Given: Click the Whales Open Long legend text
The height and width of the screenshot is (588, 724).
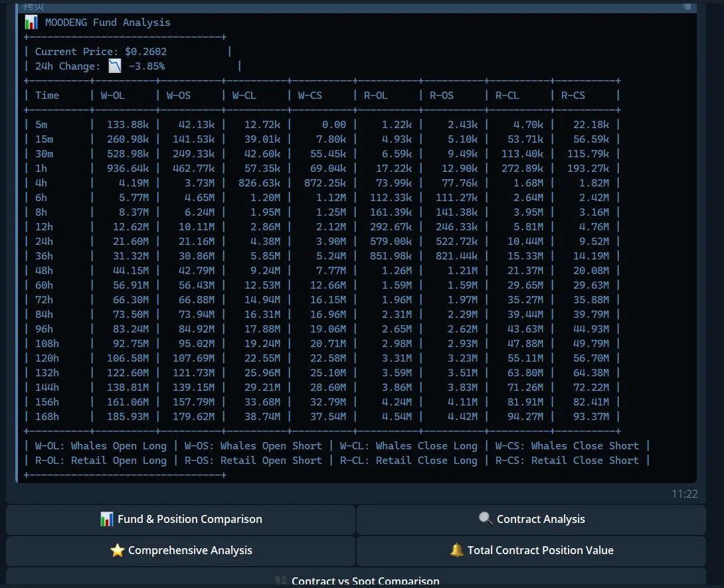Looking at the screenshot, I should (118, 446).
